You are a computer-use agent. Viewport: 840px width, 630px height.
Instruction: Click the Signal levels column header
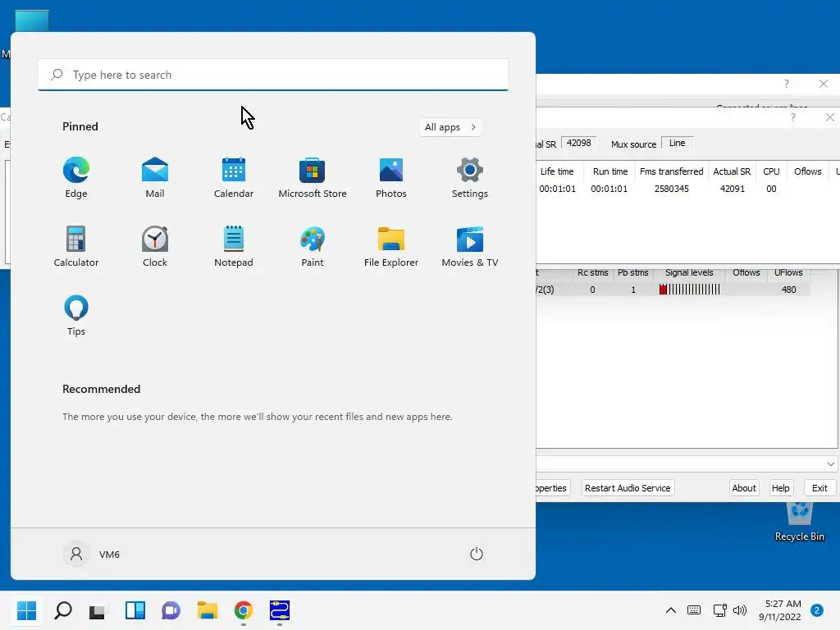pos(689,272)
